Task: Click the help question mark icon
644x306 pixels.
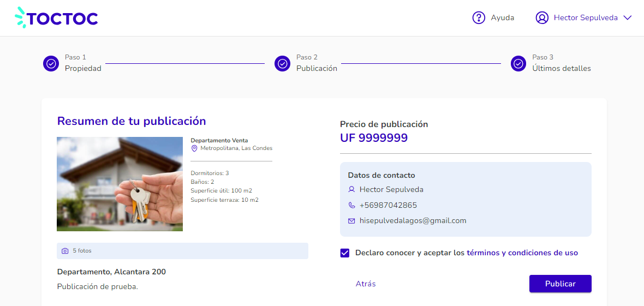Action: 479,17
